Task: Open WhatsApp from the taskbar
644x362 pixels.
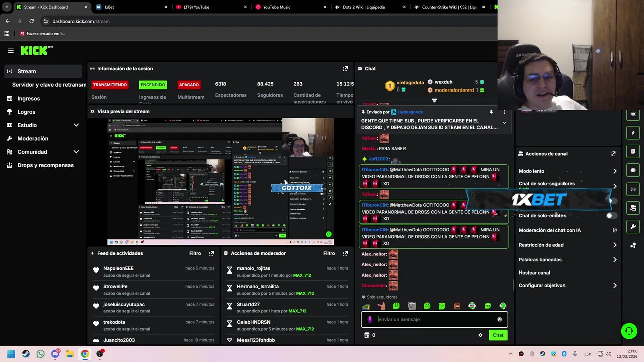Action: [40, 354]
